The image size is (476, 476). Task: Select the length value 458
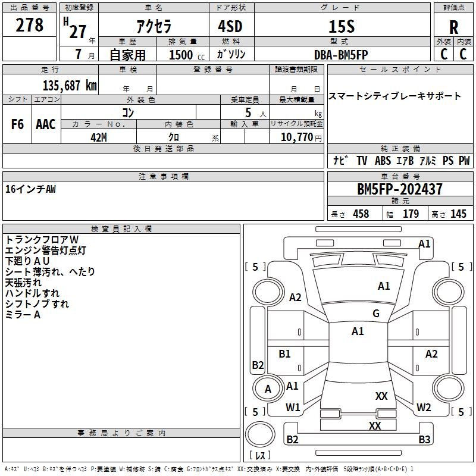(x=361, y=214)
